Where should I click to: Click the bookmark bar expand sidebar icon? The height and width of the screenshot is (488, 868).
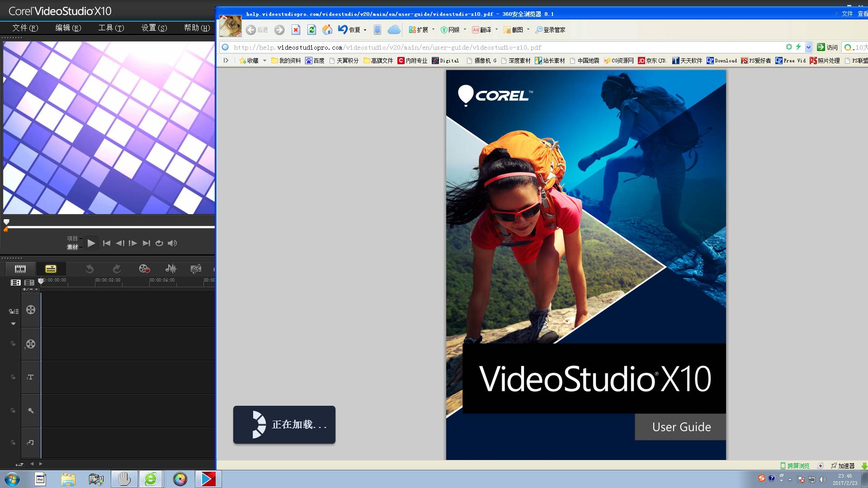[x=226, y=60]
